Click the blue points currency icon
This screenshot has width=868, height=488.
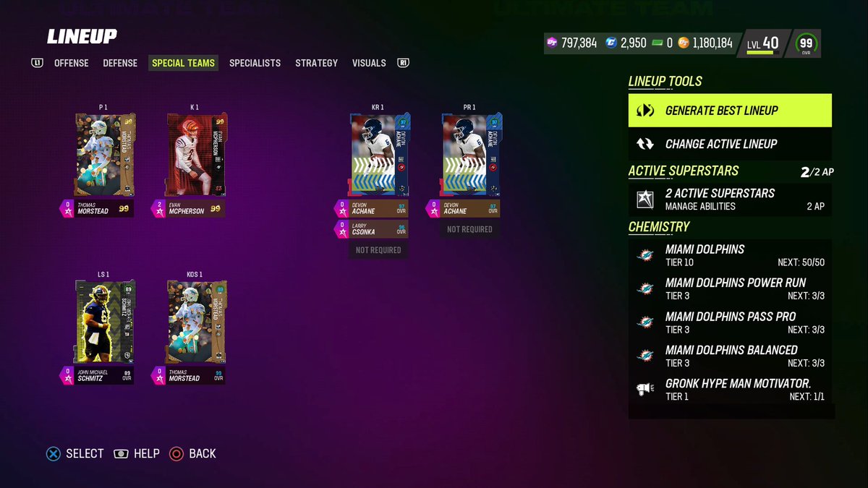point(611,43)
